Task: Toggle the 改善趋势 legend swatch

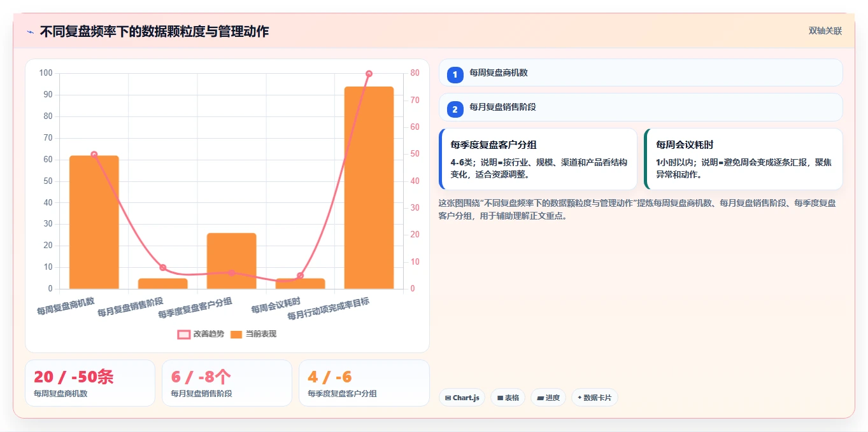Action: click(183, 334)
